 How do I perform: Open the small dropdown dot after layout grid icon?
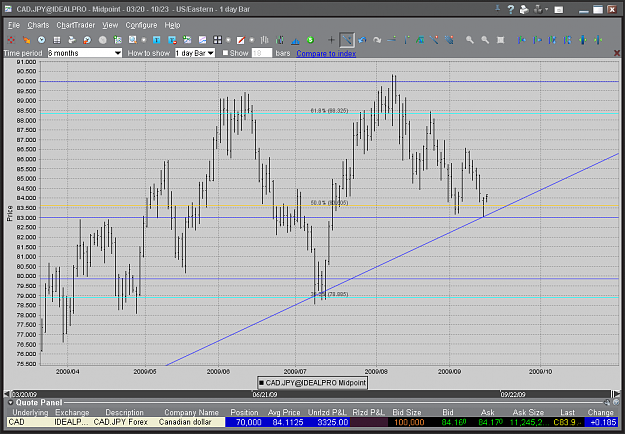tap(228, 40)
